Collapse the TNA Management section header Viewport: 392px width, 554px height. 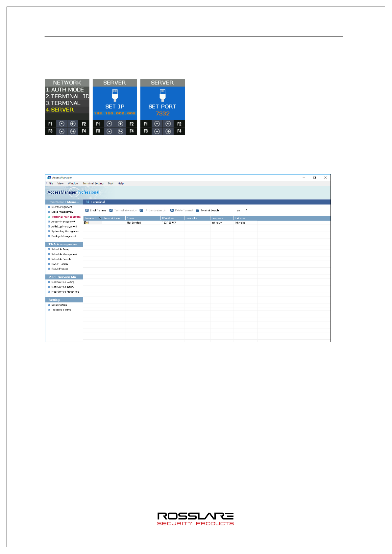[64, 244]
